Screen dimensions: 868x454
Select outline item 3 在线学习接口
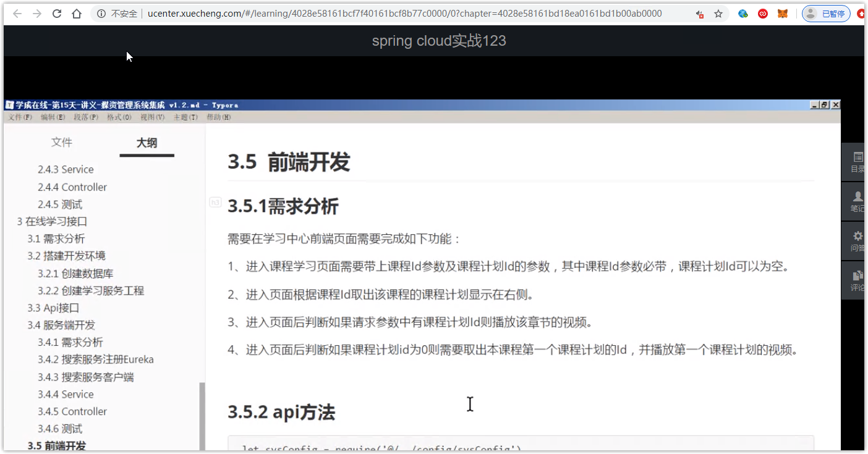coord(53,221)
